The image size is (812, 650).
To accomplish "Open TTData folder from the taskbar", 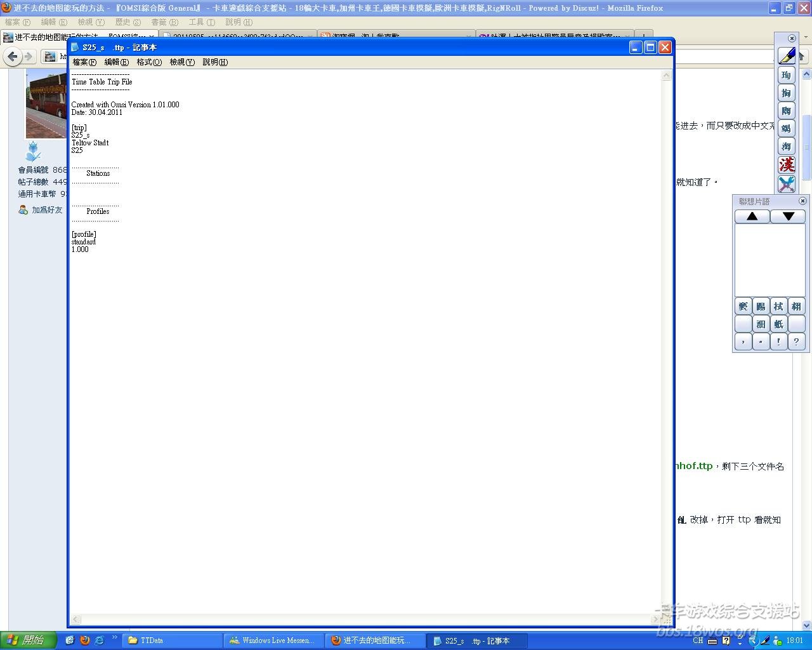I will pos(173,640).
